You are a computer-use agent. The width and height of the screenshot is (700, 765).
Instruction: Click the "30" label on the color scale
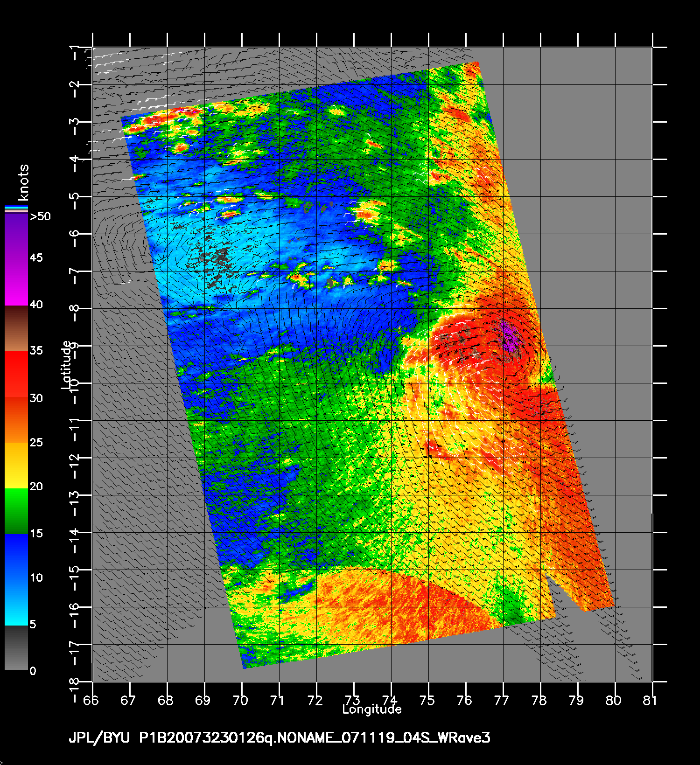[x=36, y=398]
